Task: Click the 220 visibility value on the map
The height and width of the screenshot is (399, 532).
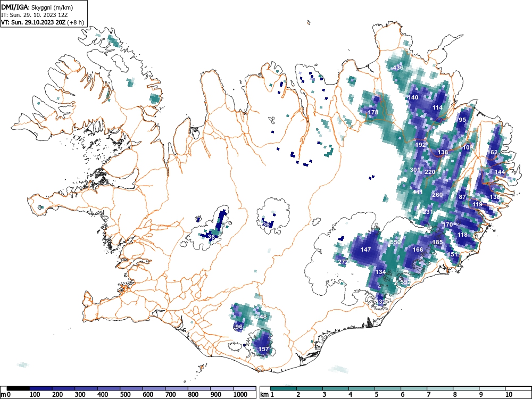Action: tap(430, 172)
